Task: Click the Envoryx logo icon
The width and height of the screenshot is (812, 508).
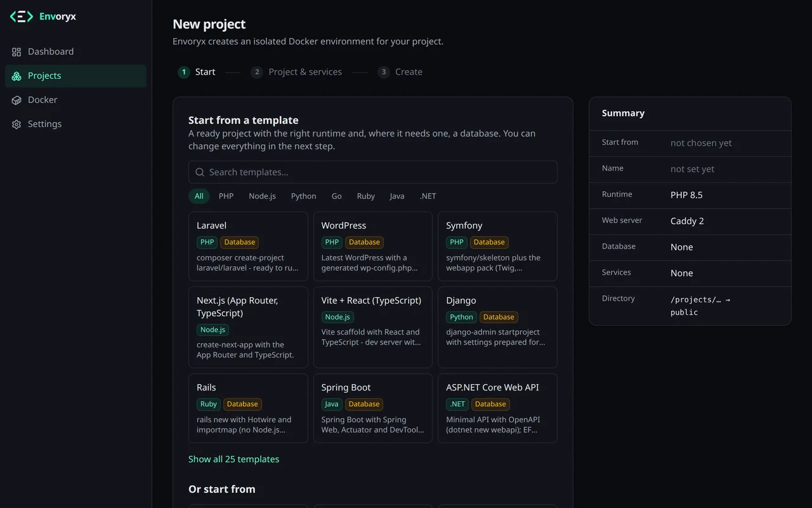Action: 22,17
